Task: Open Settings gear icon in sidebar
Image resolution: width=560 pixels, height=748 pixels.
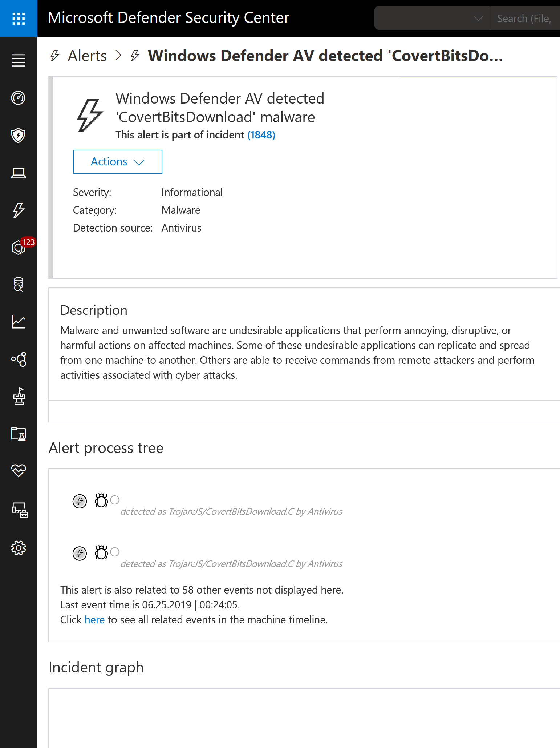Action: pyautogui.click(x=19, y=548)
